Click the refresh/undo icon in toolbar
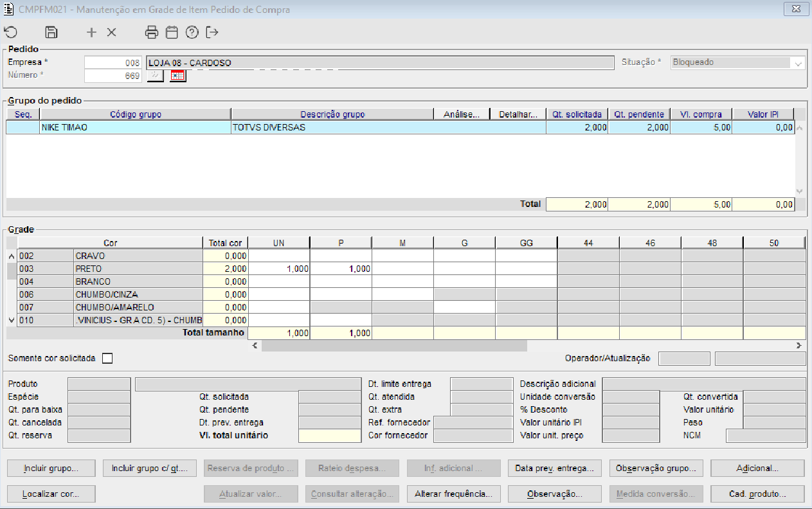The height and width of the screenshot is (509, 812). coord(10,32)
